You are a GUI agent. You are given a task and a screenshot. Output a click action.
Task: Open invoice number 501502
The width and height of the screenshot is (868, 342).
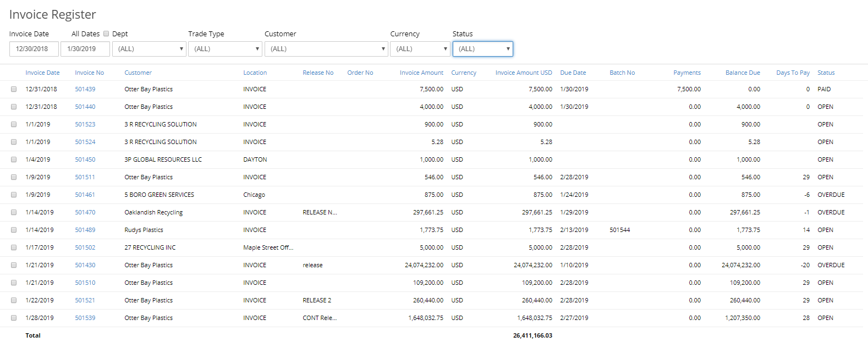pyautogui.click(x=85, y=247)
